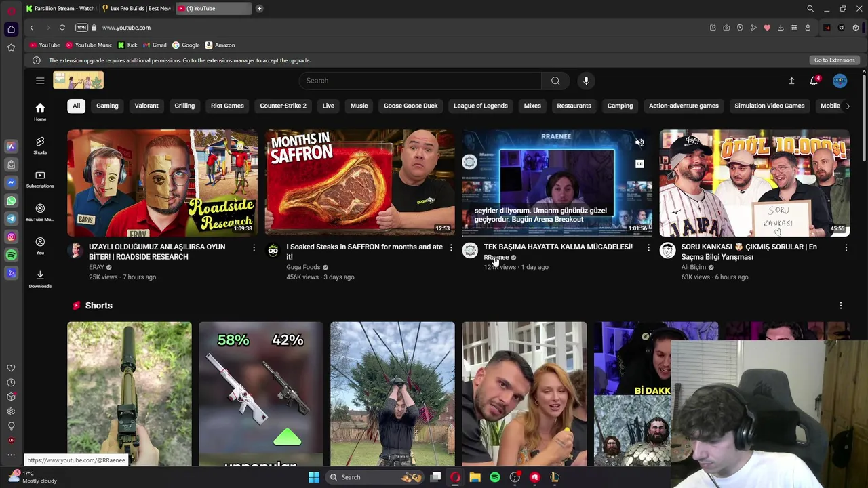Open the YouTube account avatar menu
Screen dimensions: 868x488
coord(840,81)
